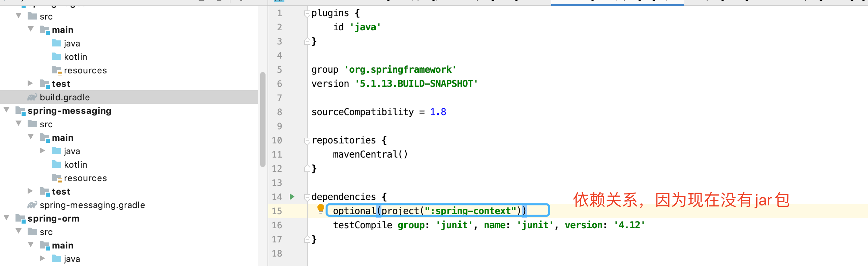Click mavenCentral() on line 11

[370, 155]
